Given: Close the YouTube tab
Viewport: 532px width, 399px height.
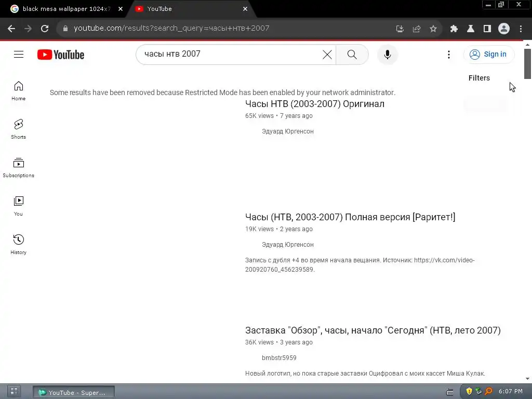Looking at the screenshot, I should click(x=245, y=9).
